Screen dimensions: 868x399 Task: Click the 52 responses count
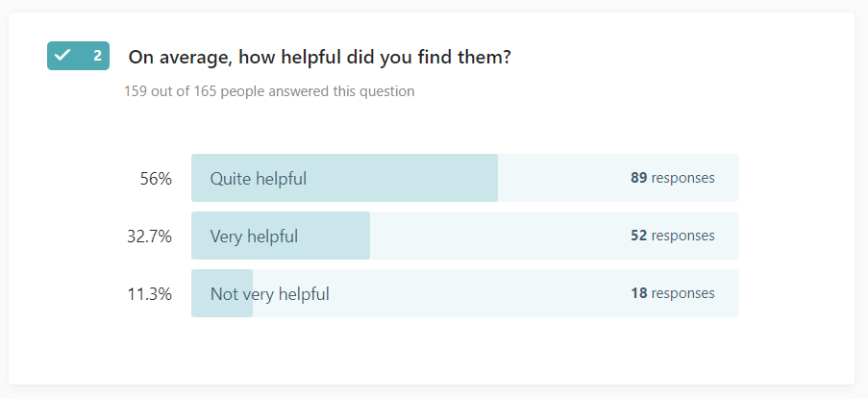pyautogui.click(x=673, y=236)
